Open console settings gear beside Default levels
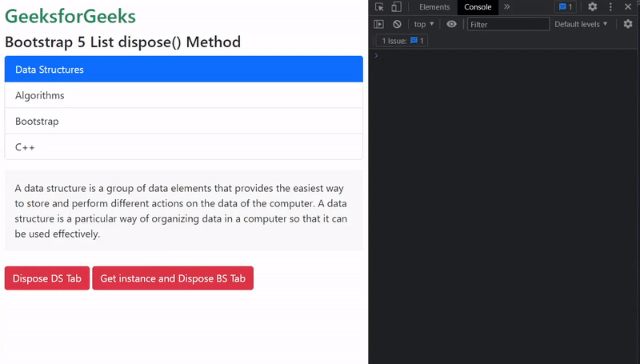 pyautogui.click(x=628, y=24)
